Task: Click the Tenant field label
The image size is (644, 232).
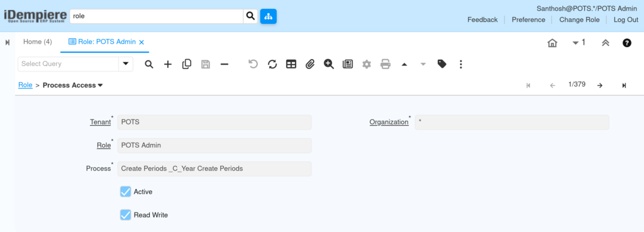Action: click(100, 123)
